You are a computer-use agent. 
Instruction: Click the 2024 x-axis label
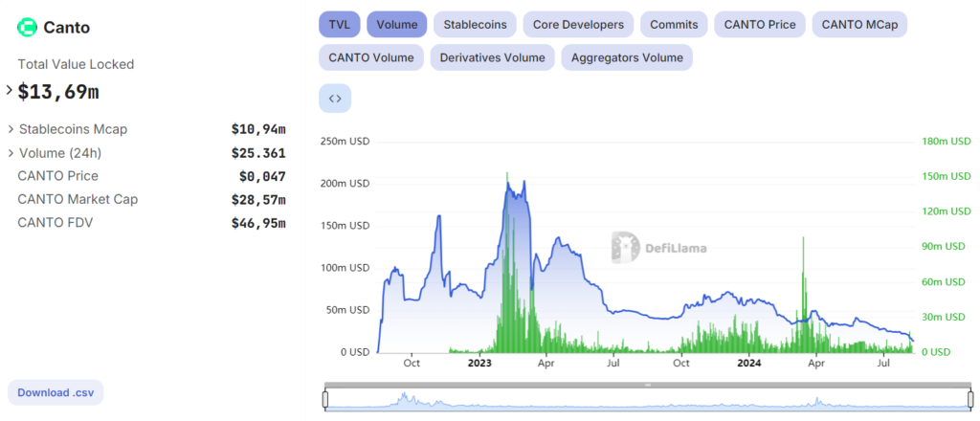pyautogui.click(x=748, y=363)
